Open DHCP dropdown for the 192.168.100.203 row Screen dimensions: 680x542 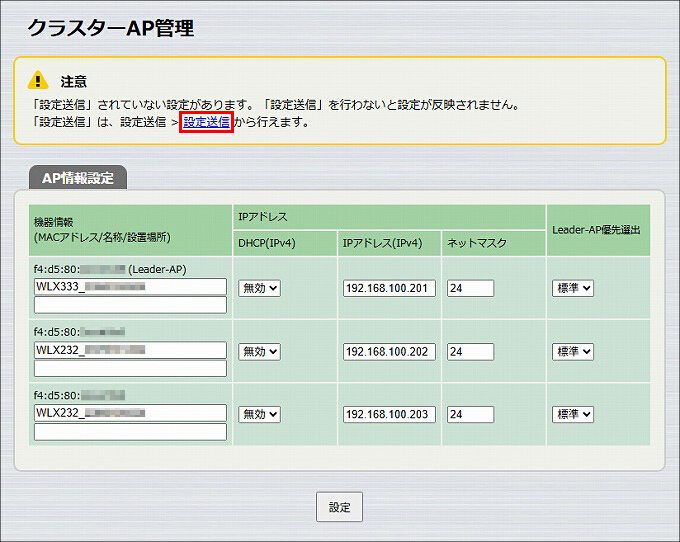pos(259,414)
